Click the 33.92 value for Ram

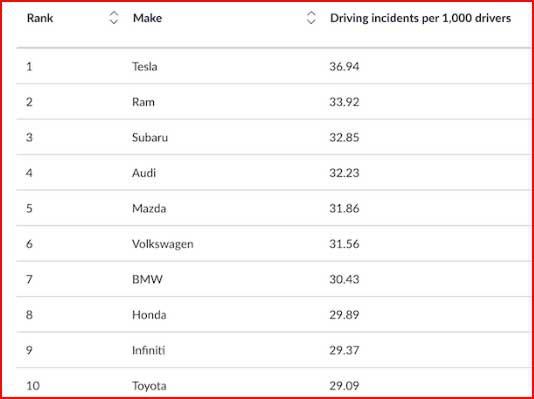point(344,102)
